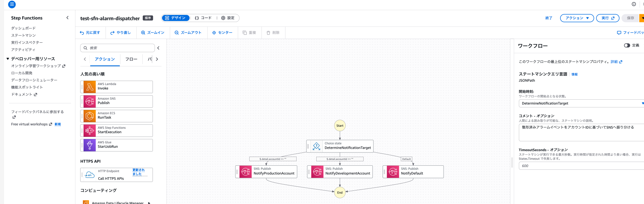Click the Amazon SNS Publish icon

pyautogui.click(x=90, y=101)
